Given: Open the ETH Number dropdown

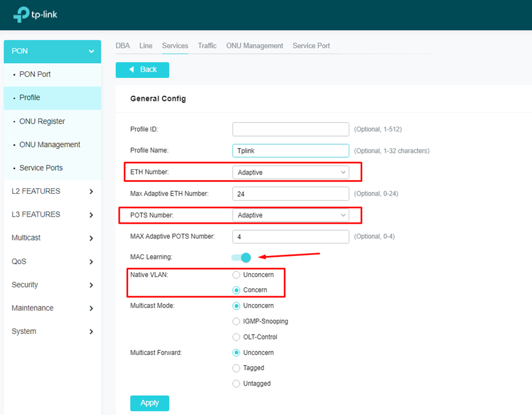Looking at the screenshot, I should coord(291,172).
